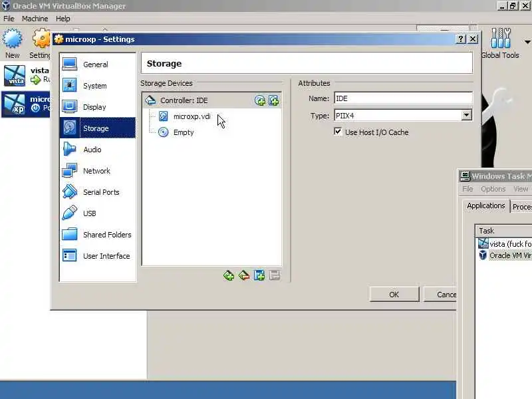Select the Empty optical drive entry
Screen dimensions: 532x399
point(184,132)
